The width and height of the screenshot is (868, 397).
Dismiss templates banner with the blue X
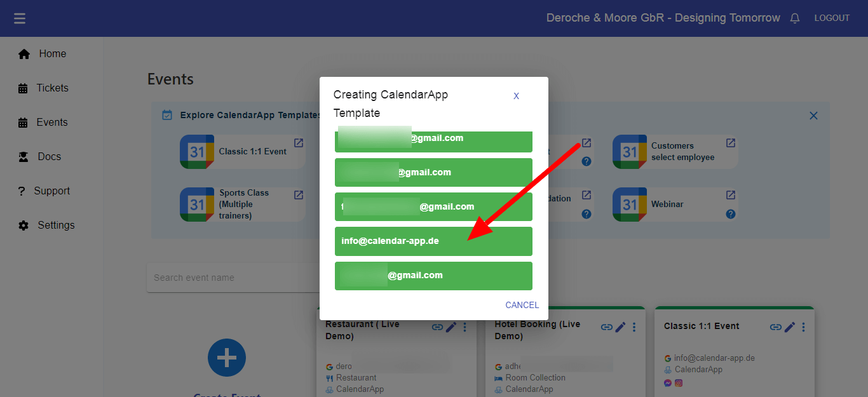coord(813,116)
